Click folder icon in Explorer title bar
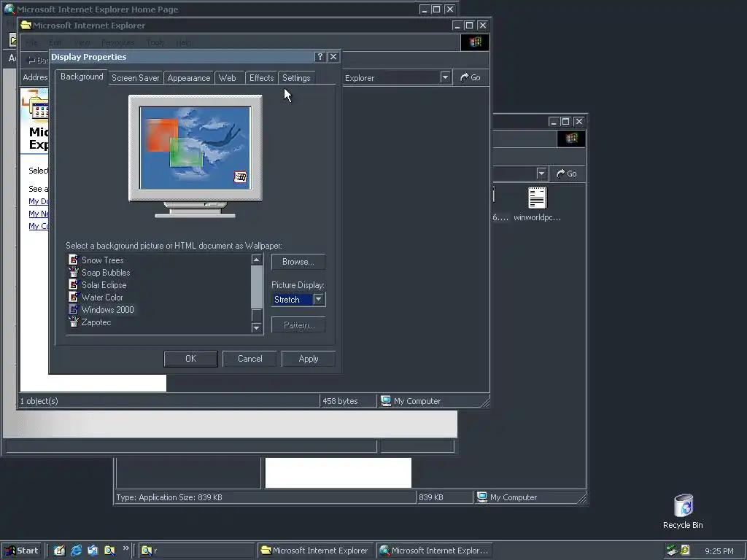 click(26, 26)
